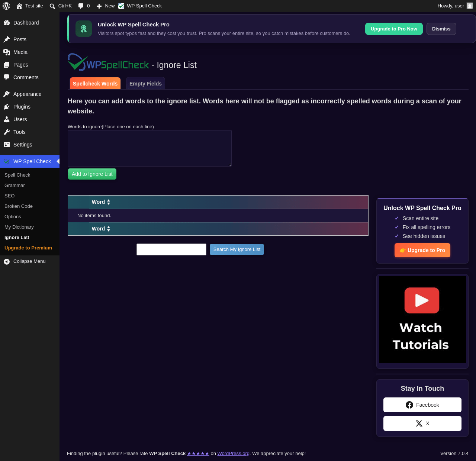
Task: Click the Version 7.0.4 footer text
Action: [454, 454]
